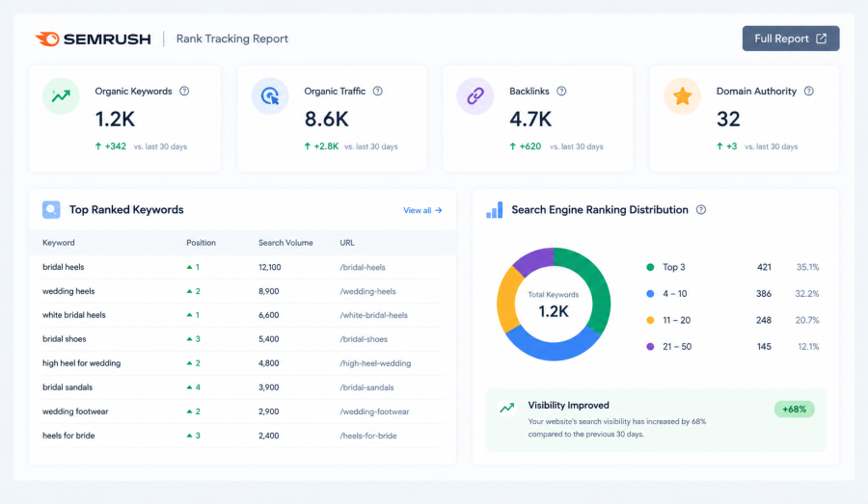Open the /high-heel-wedding URL
Viewport: 868px width, 504px height.
(375, 363)
